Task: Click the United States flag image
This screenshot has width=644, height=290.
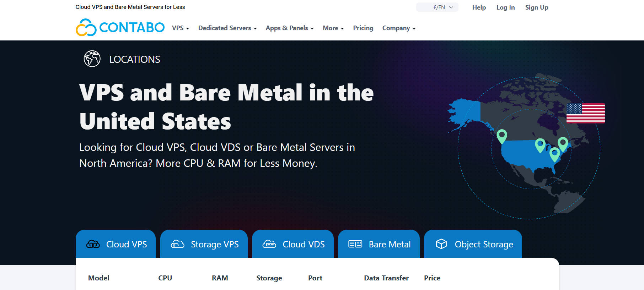Action: pos(586,113)
